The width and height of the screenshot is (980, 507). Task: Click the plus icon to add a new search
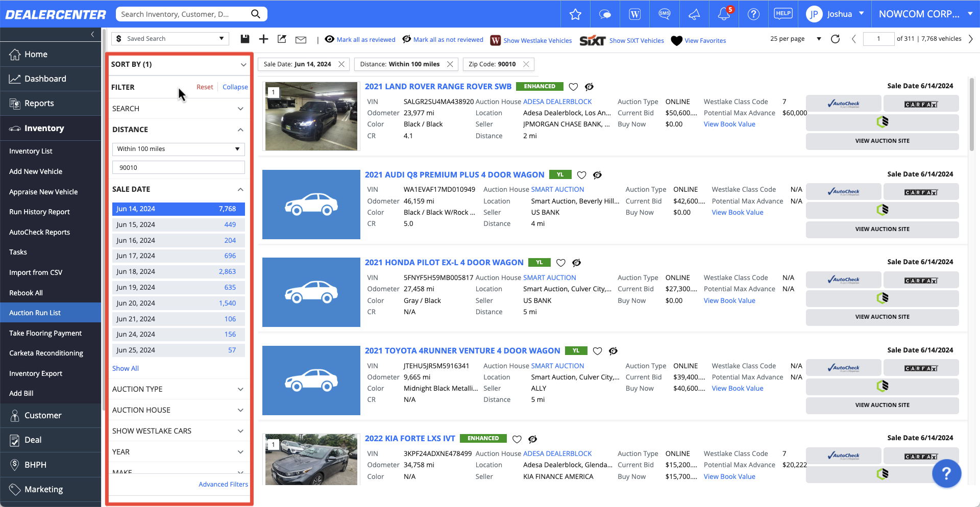[263, 38]
